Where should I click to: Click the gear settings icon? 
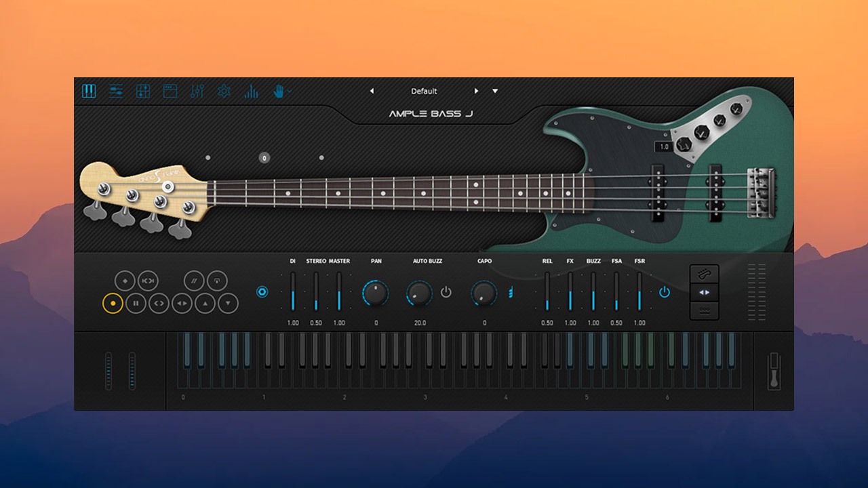pyautogui.click(x=224, y=91)
